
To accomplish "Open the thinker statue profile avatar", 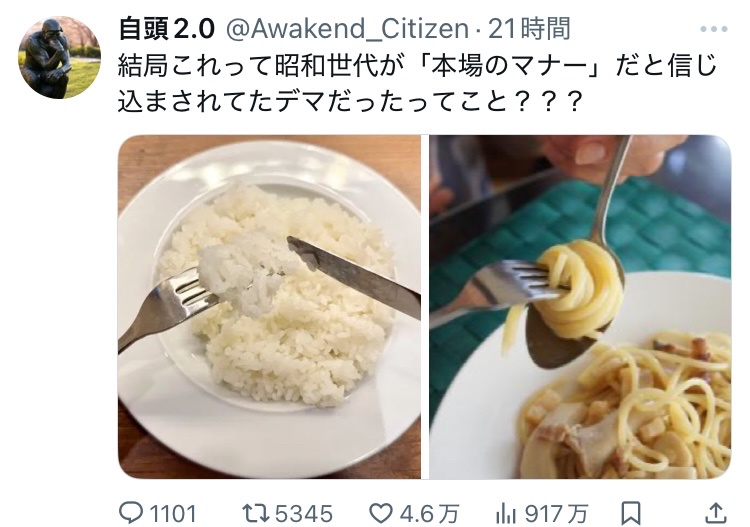I will pyautogui.click(x=60, y=57).
